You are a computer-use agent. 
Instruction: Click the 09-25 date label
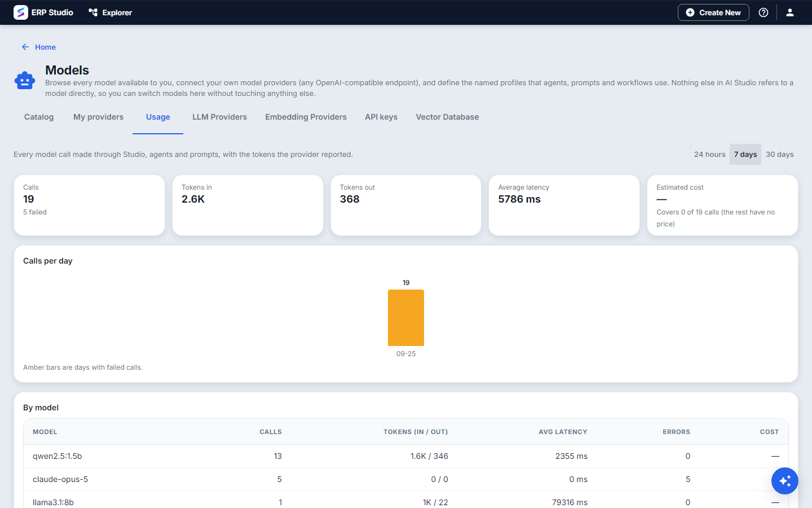(x=406, y=354)
